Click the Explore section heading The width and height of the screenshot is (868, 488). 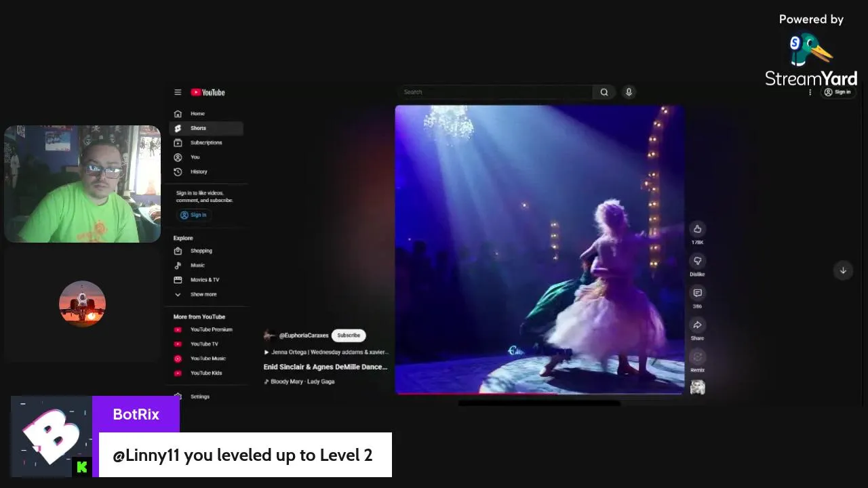coord(183,238)
